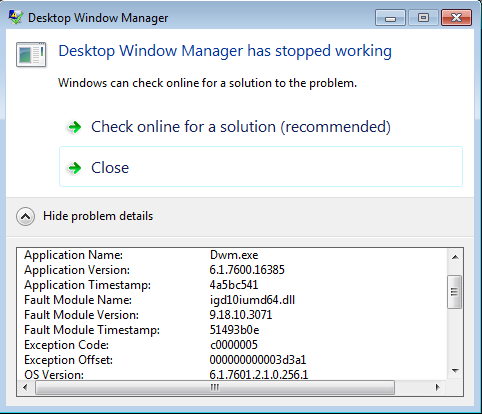Click green arrow next to Check online
The image size is (482, 414).
coord(75,127)
